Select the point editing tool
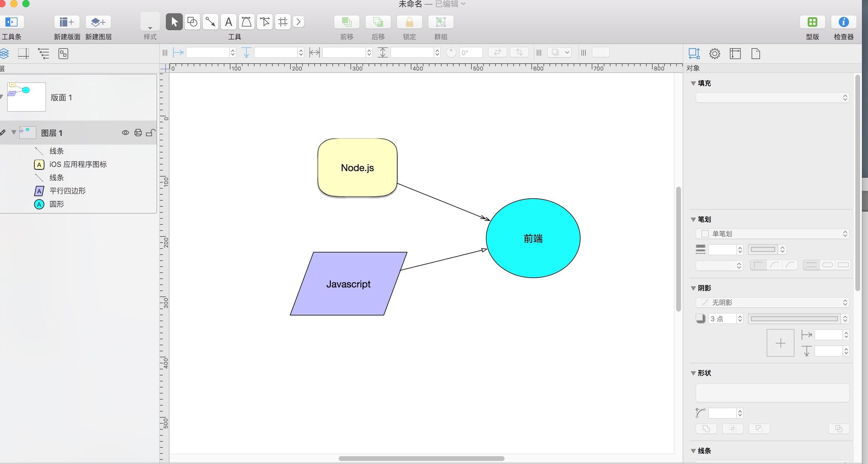This screenshot has height=464, width=868. (x=265, y=22)
